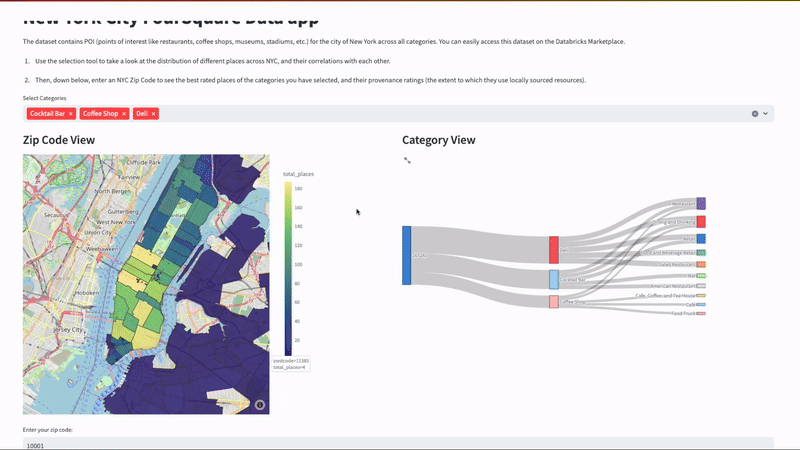Viewport: 800px width, 450px height.
Task: Click the Food and Beverage Retail node
Action: 702,253
